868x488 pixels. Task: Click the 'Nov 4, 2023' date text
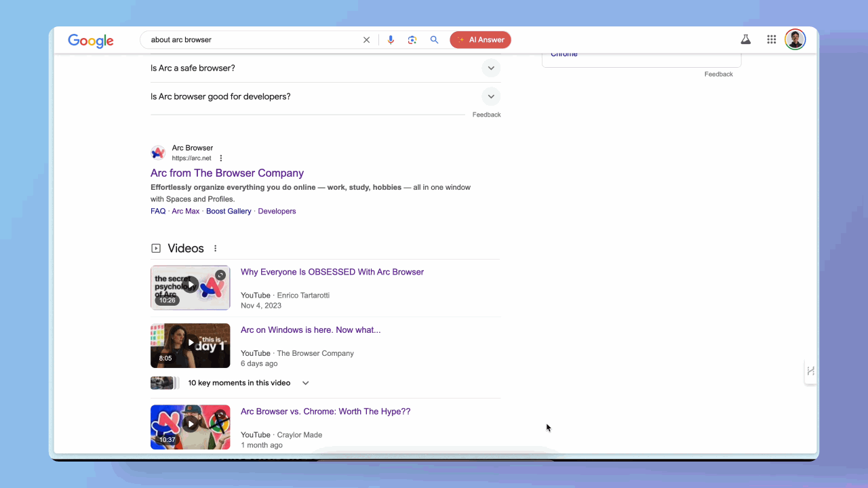261,306
